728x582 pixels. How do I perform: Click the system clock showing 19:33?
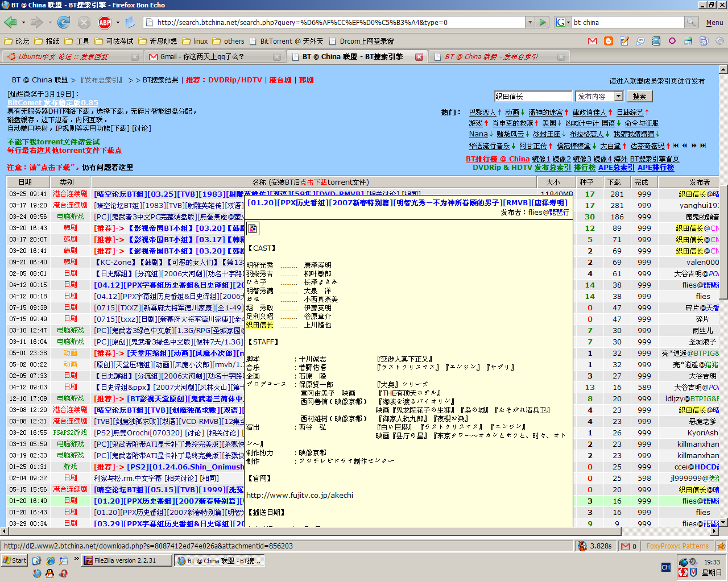pos(712,562)
